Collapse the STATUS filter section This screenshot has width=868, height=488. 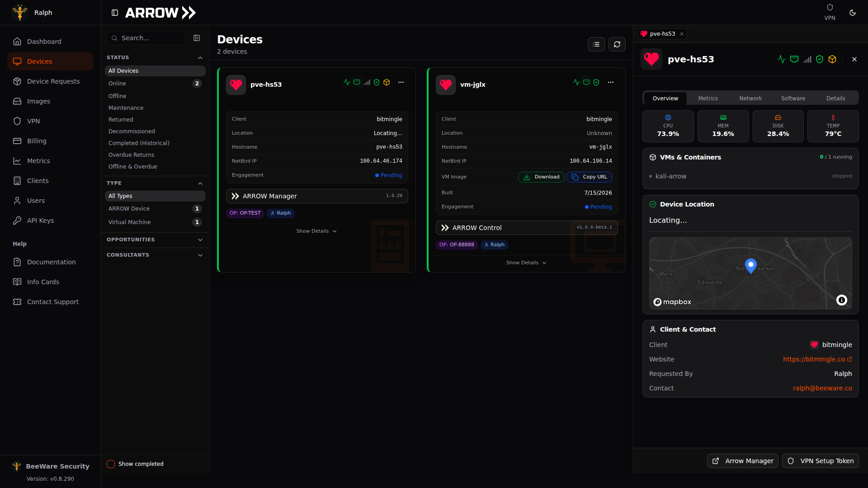[155, 57]
